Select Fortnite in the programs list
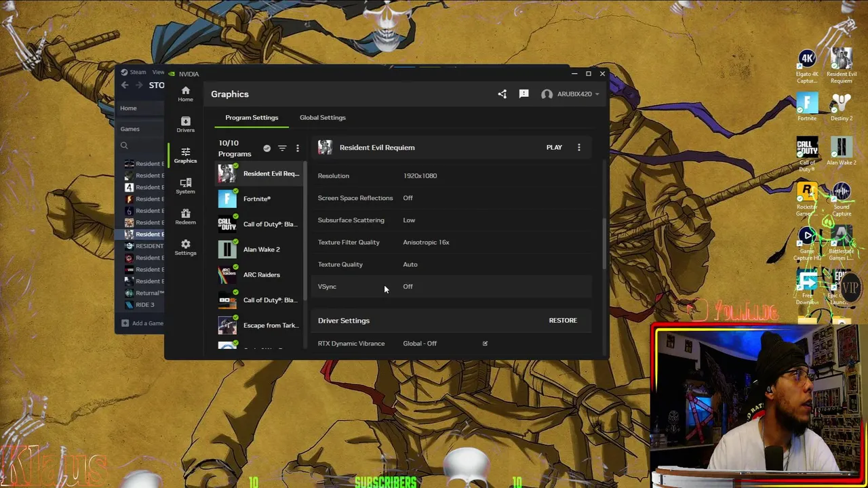868x488 pixels. pos(258,199)
